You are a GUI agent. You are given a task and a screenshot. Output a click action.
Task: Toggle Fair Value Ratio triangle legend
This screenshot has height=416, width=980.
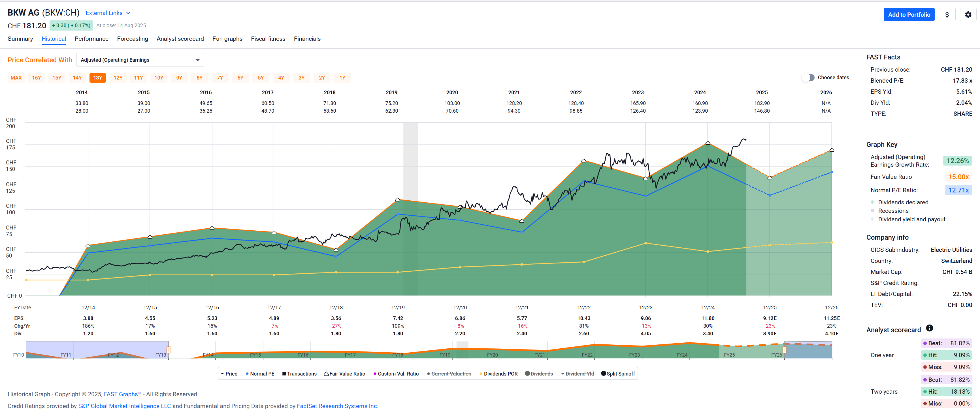click(344, 374)
